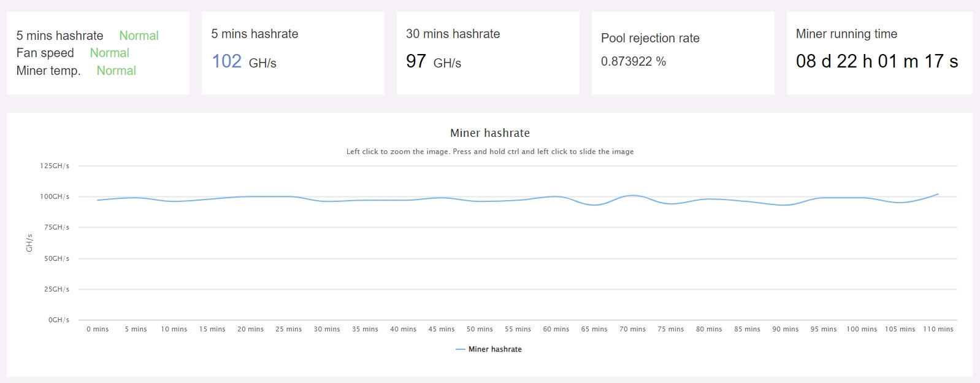This screenshot has height=383, width=980.
Task: Click the rotated GH/s y-axis title
Action: (29, 243)
